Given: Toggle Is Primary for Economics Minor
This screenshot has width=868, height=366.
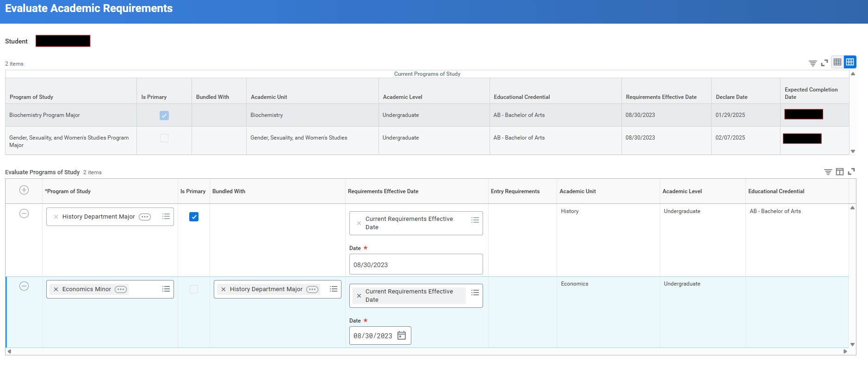Looking at the screenshot, I should coord(194,289).
